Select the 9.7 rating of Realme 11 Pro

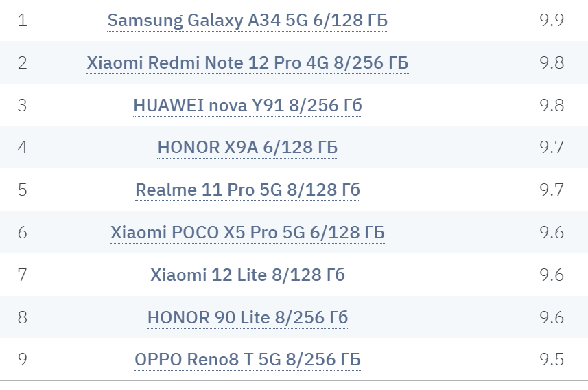[552, 190]
